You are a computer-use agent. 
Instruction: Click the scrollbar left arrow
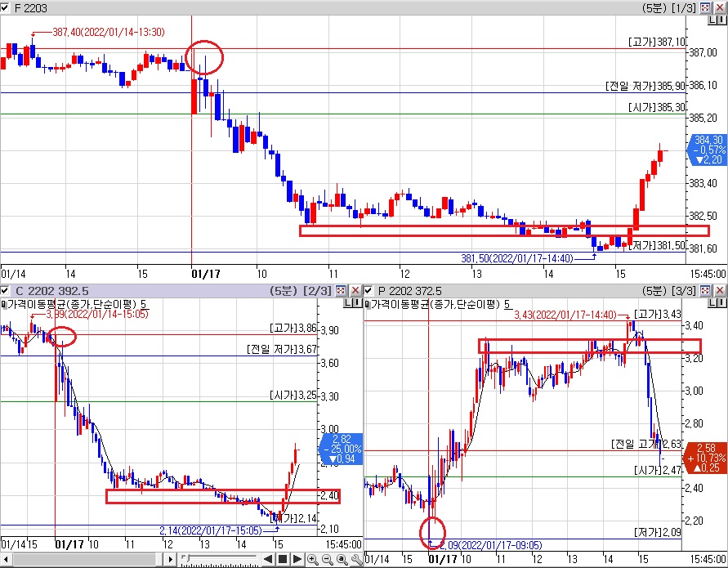(x=5, y=559)
